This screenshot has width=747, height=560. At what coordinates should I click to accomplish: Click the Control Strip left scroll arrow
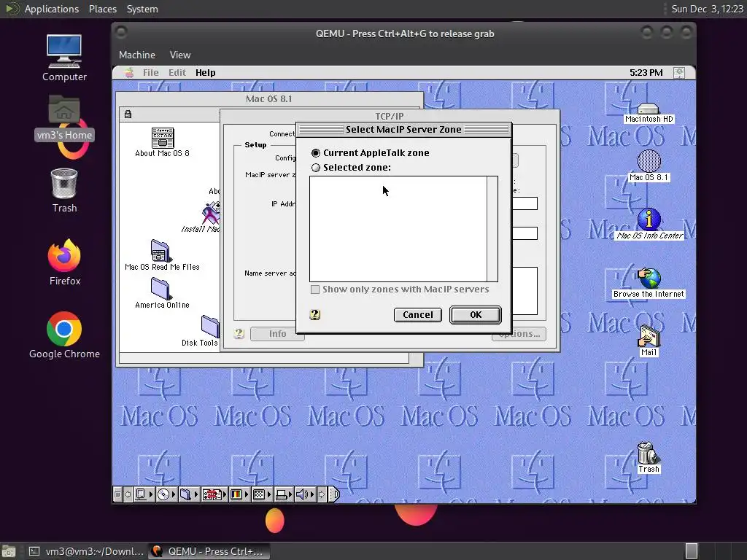128,494
